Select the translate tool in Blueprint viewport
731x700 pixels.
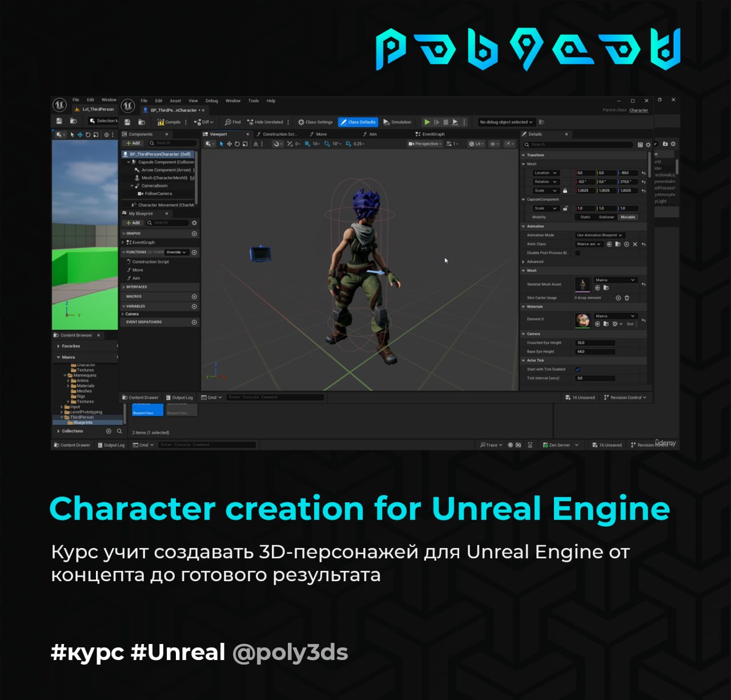(230, 144)
